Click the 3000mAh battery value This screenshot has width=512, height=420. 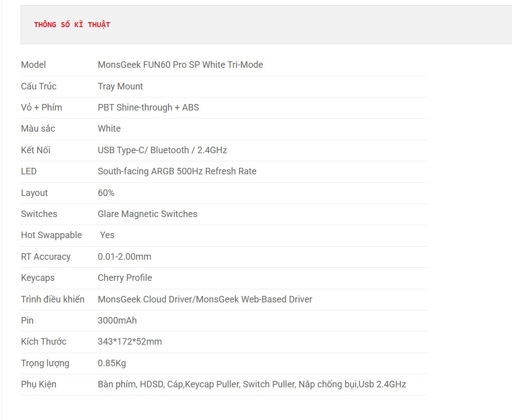click(x=117, y=321)
